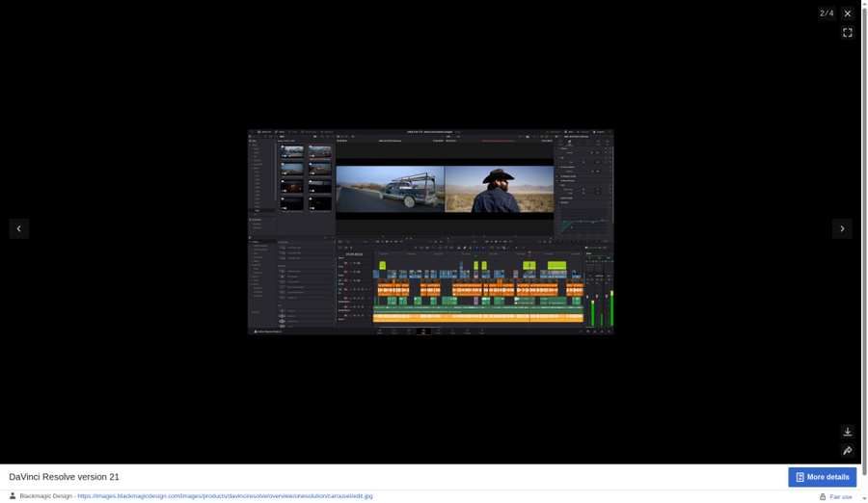This screenshot has width=868, height=503.
Task: Open the share or embed tool
Action: click(x=847, y=450)
